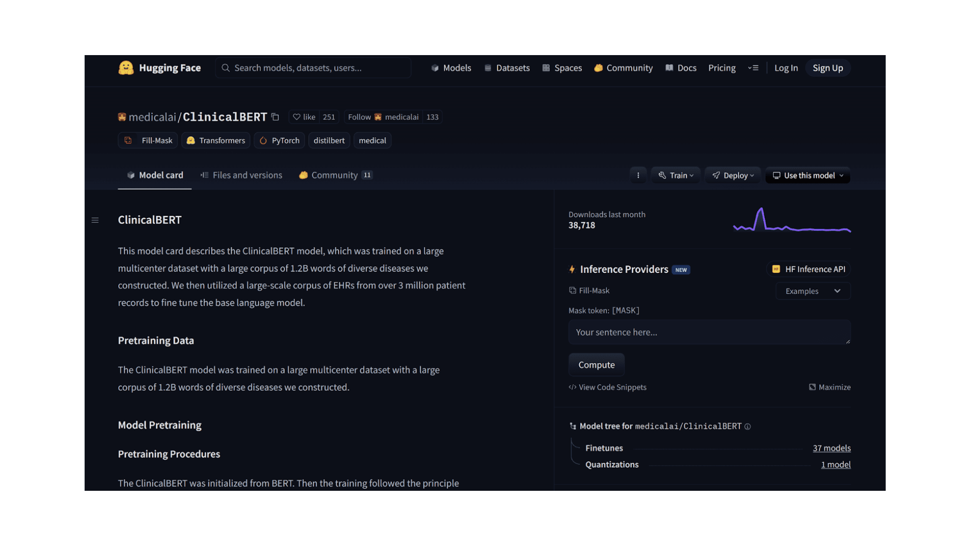Image resolution: width=980 pixels, height=551 pixels.
Task: Click the Hugging Face logo icon
Action: (126, 68)
